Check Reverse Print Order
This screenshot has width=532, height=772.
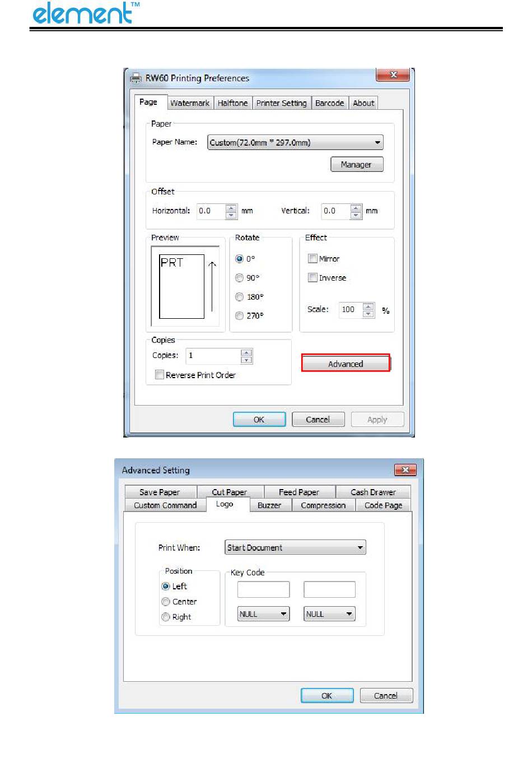(160, 375)
